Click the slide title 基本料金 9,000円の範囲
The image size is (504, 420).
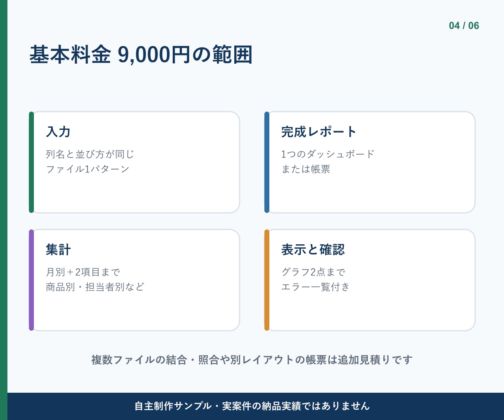(x=141, y=55)
